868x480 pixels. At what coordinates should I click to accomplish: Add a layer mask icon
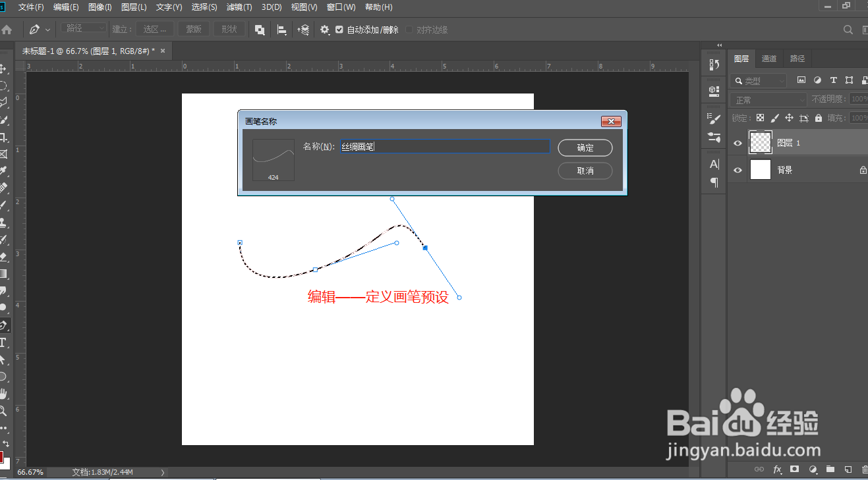[x=795, y=469]
